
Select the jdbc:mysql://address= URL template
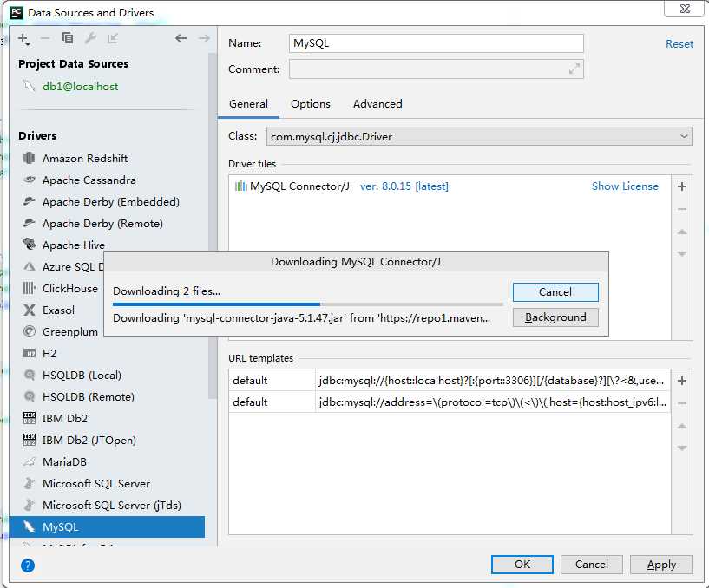coord(492,402)
